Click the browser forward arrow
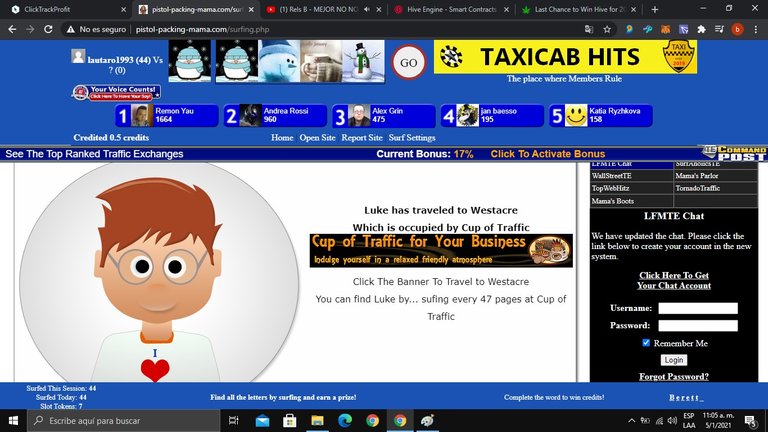The width and height of the screenshot is (768, 432). point(30,29)
